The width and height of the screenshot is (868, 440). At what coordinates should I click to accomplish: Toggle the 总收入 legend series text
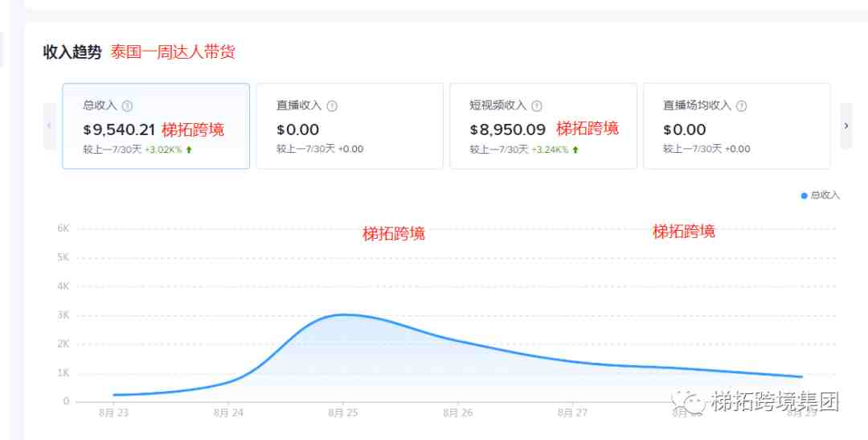[825, 195]
